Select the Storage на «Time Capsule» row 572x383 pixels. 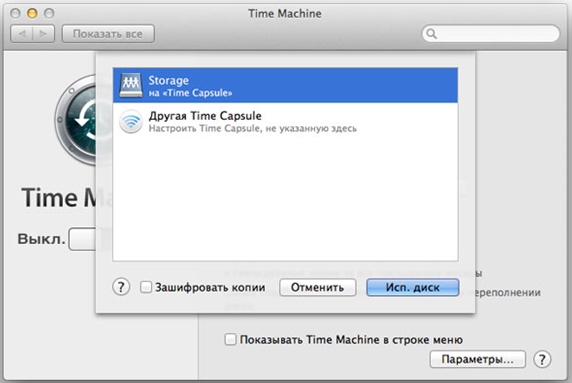click(x=285, y=85)
